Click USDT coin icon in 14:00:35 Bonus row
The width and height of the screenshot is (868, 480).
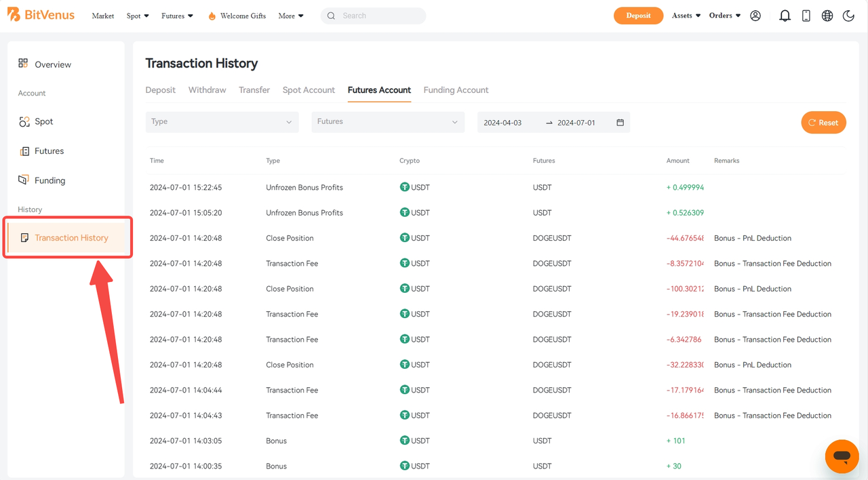pyautogui.click(x=404, y=466)
